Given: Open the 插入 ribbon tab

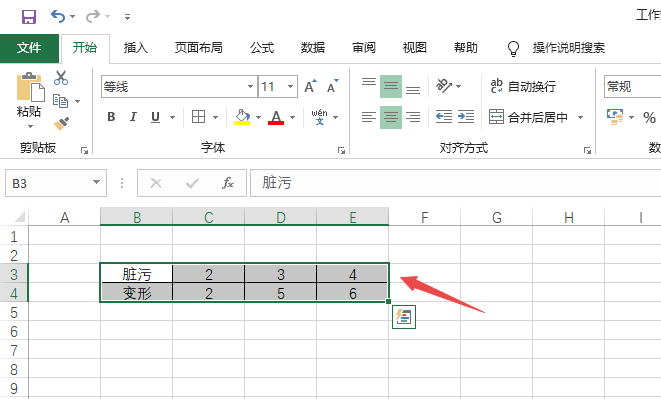Looking at the screenshot, I should click(x=136, y=48).
